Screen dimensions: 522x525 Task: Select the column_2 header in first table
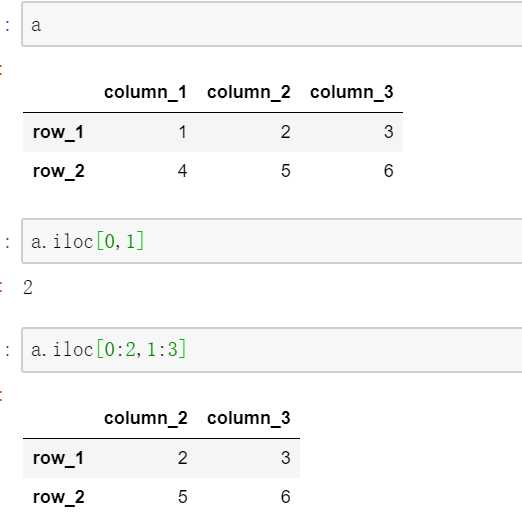point(248,92)
